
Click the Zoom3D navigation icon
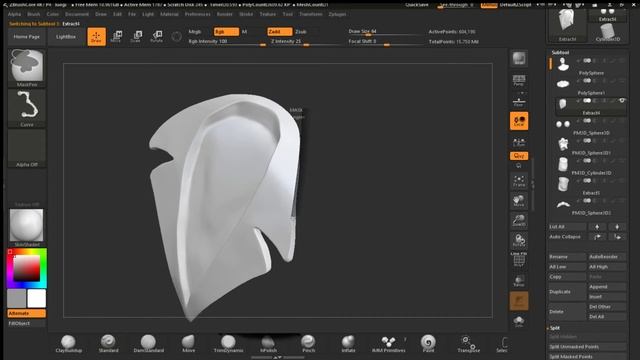click(x=519, y=220)
